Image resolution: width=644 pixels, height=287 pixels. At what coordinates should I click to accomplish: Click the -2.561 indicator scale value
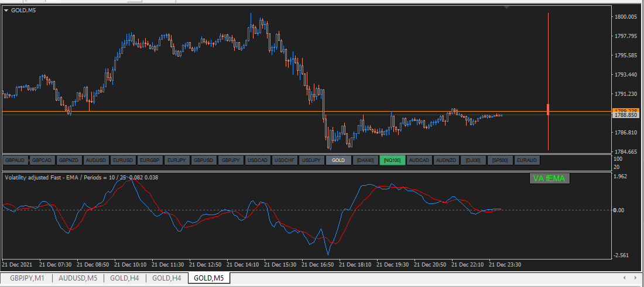coord(621,255)
